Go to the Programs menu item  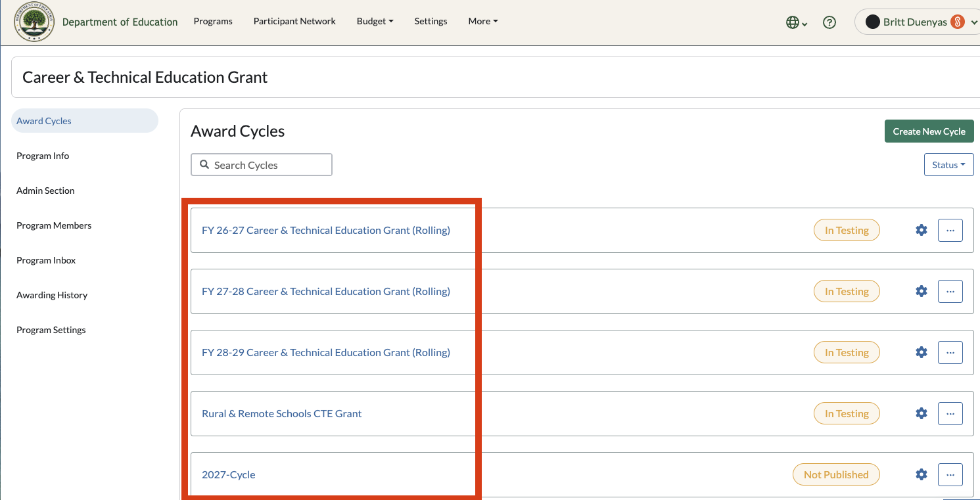[213, 21]
